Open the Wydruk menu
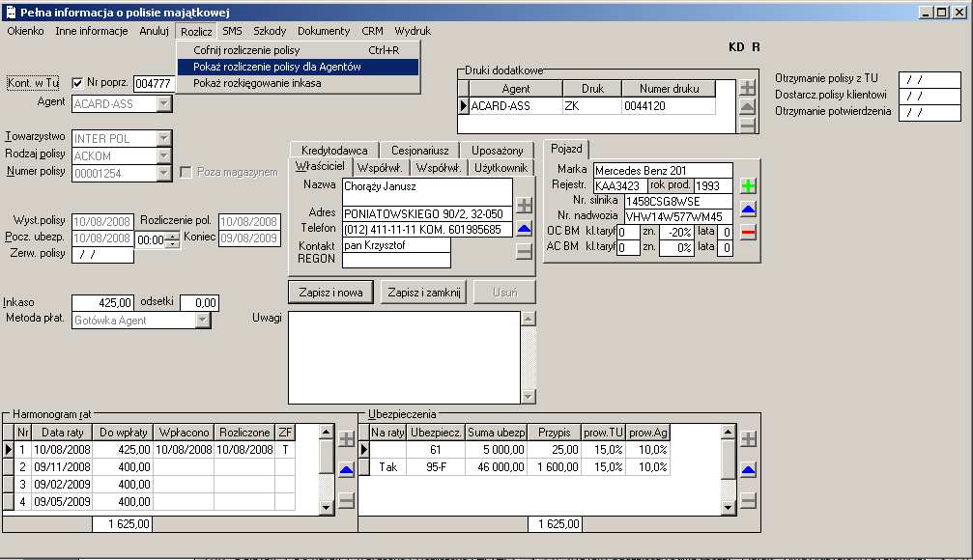This screenshot has width=973, height=560. coord(413,31)
